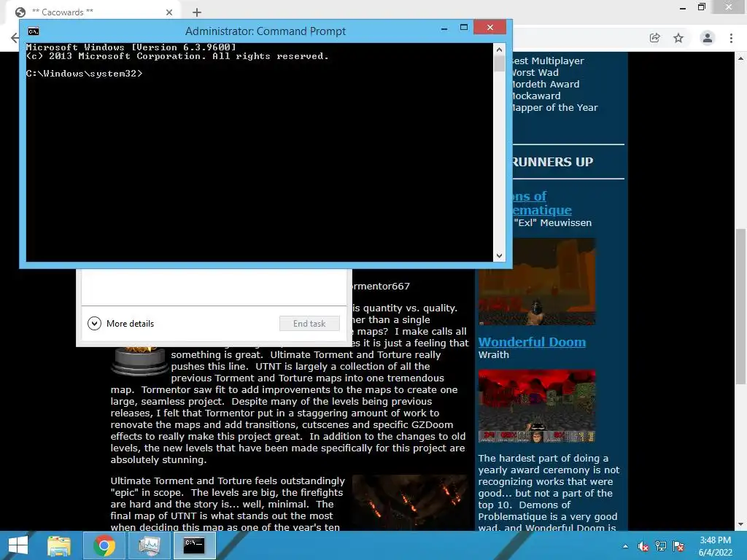Close the Command Prompt window
The width and height of the screenshot is (747, 560).
point(490,27)
